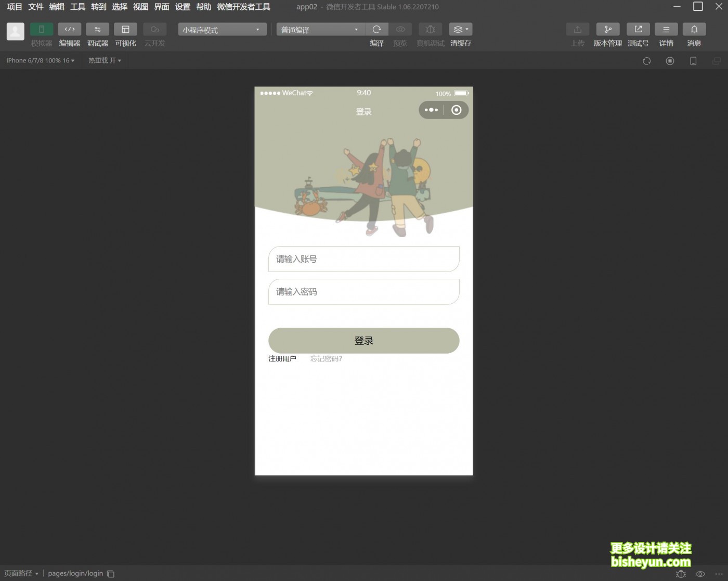The image size is (728, 581).
Task: Open the 帮助 menu
Action: 204,7
